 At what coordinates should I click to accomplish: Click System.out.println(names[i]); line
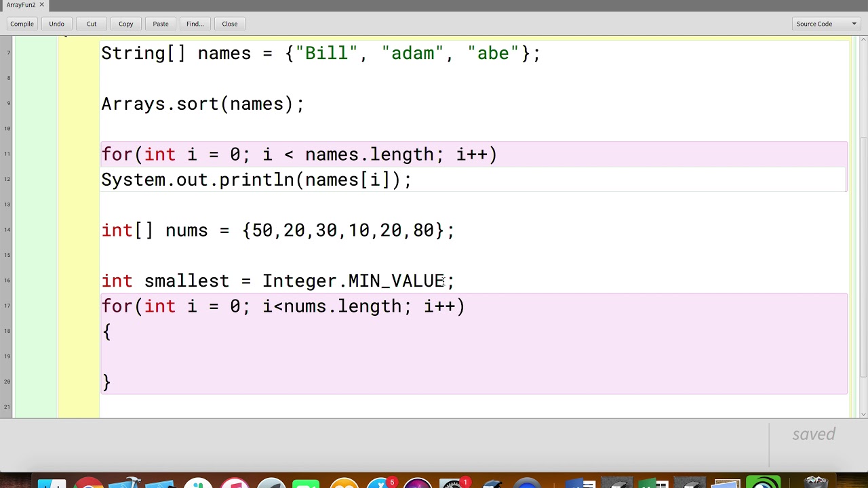(256, 180)
